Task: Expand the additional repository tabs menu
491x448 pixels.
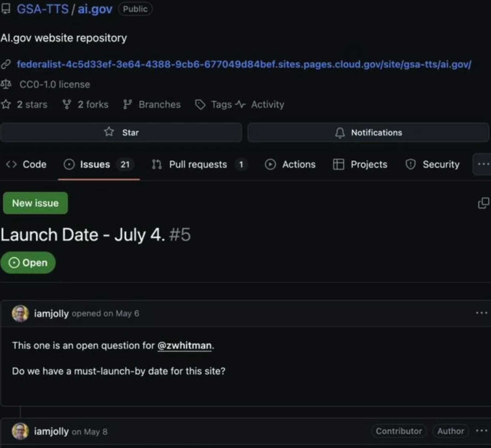Action: [483, 164]
